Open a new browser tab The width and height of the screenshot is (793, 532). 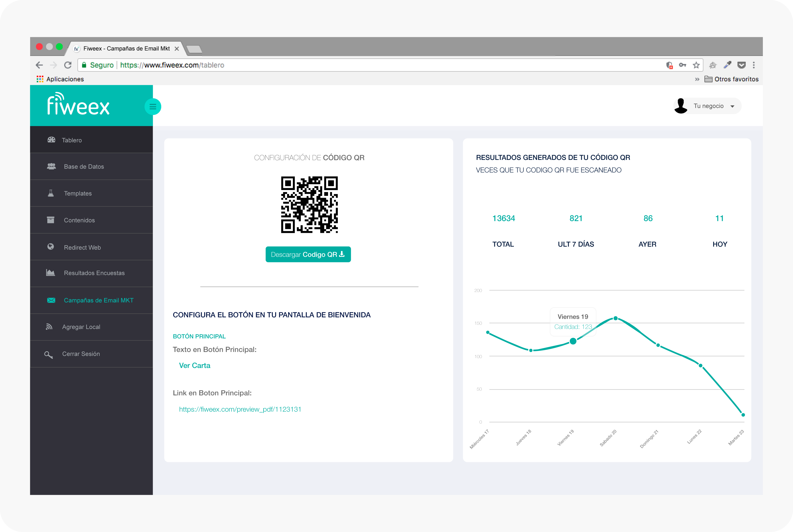point(194,49)
